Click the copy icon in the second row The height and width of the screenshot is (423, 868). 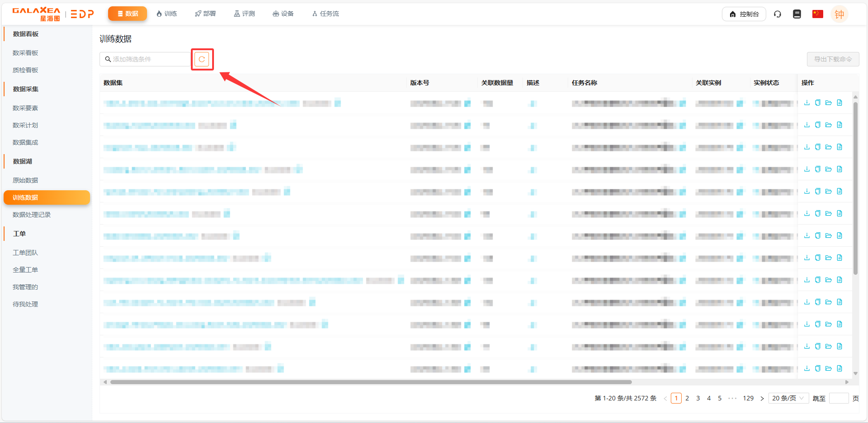tap(817, 125)
